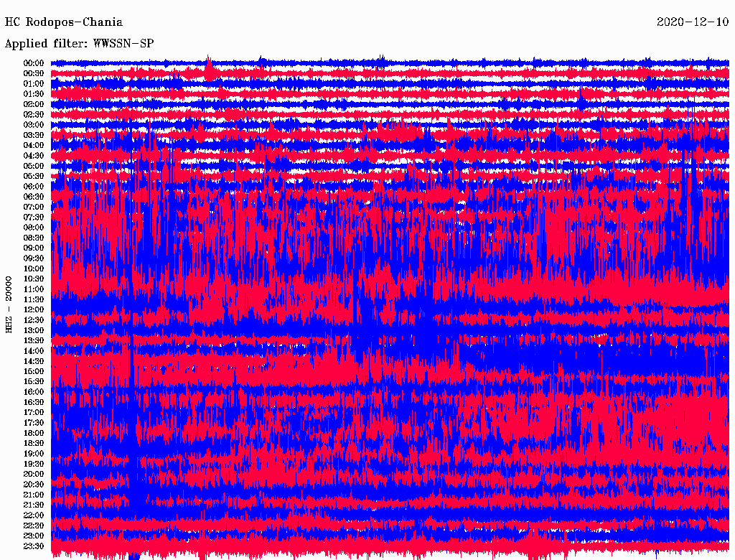Click the Applied filter WWSSN-SP text
Image resolution: width=735 pixels, height=560 pixels.
tap(79, 44)
